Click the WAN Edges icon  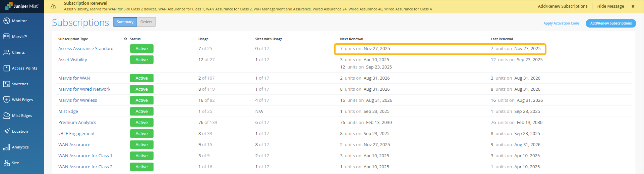(x=7, y=100)
